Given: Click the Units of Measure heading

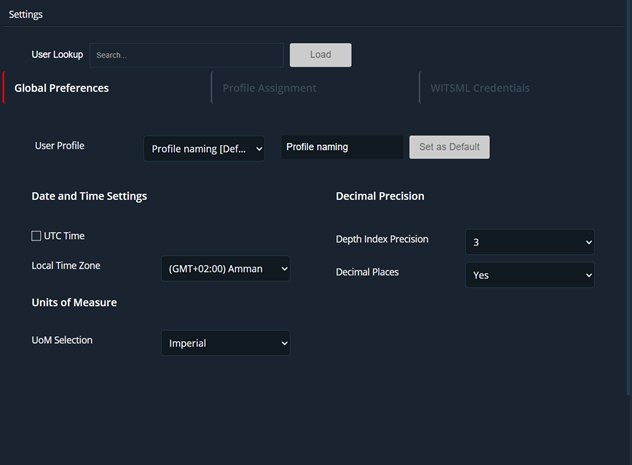Looking at the screenshot, I should click(x=74, y=302).
